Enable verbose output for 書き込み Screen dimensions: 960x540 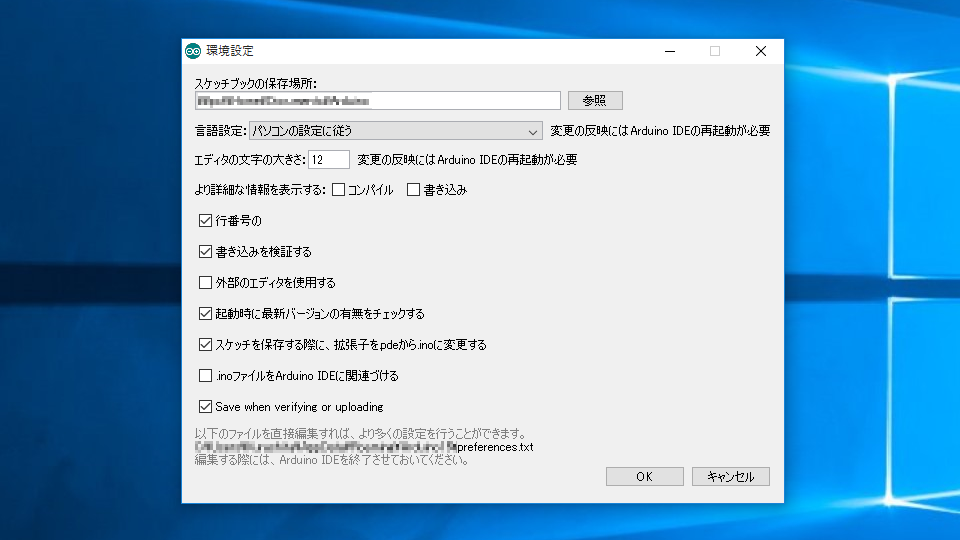tap(413, 190)
